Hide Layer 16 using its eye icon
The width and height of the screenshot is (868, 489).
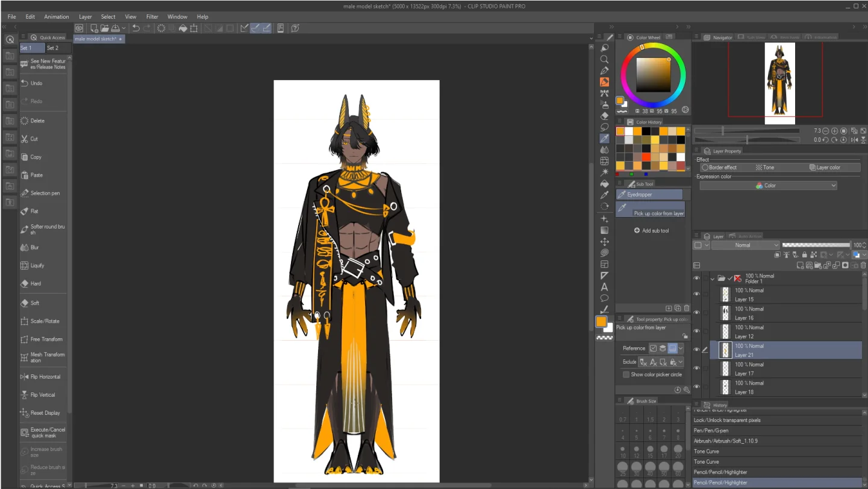(697, 313)
